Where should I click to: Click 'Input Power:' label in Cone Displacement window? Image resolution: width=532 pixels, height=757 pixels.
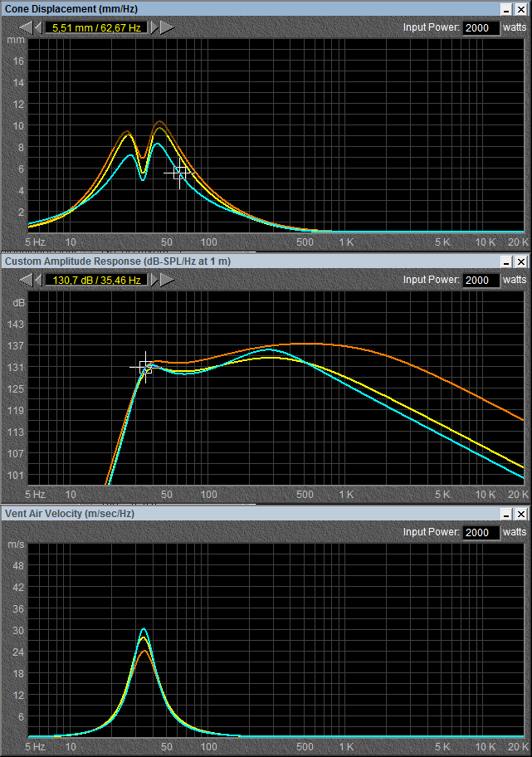(431, 27)
